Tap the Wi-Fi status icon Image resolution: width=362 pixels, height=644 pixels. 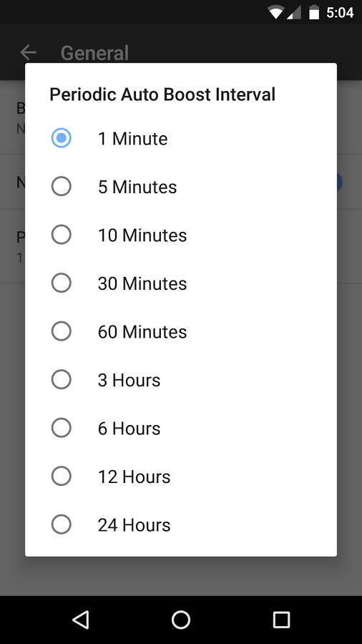[276, 12]
